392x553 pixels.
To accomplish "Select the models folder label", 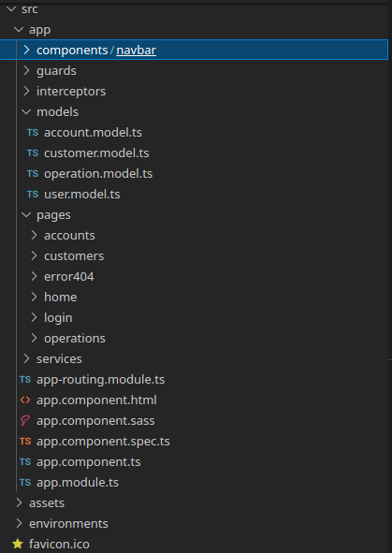I will (x=57, y=111).
